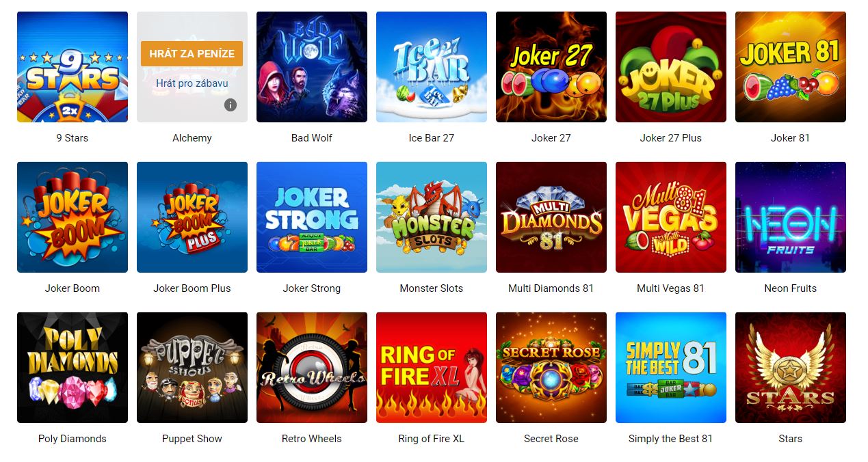
Task: Select the Multi Diamonds 81 game image
Action: coord(551,217)
